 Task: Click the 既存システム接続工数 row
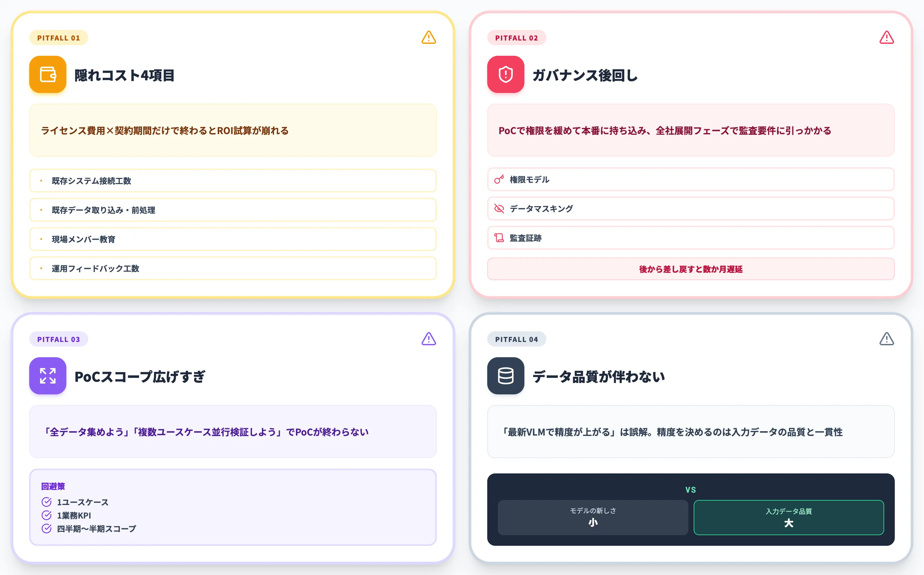[x=233, y=181]
